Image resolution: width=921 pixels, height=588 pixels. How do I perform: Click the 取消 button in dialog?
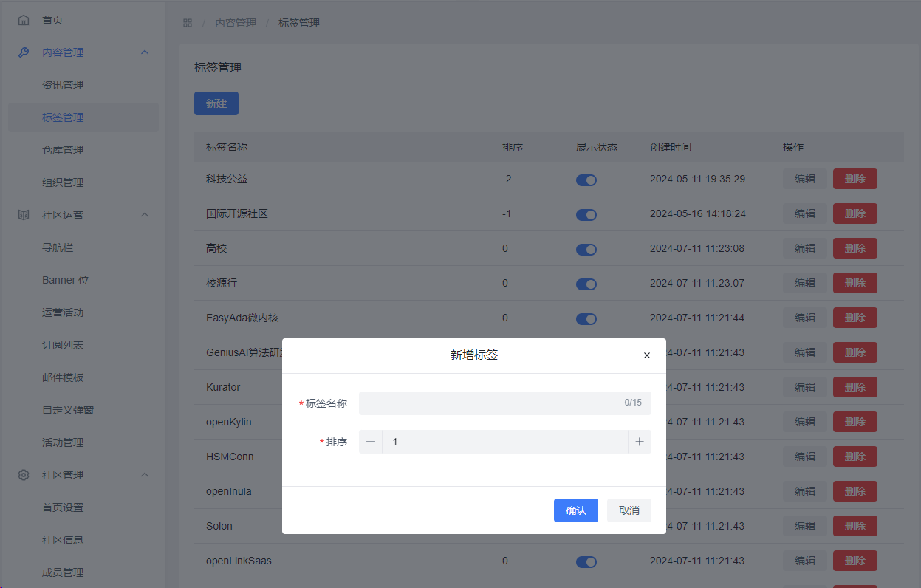coord(629,510)
